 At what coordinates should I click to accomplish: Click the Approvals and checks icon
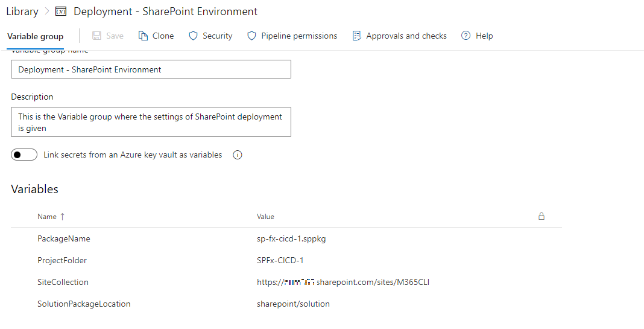tap(357, 36)
